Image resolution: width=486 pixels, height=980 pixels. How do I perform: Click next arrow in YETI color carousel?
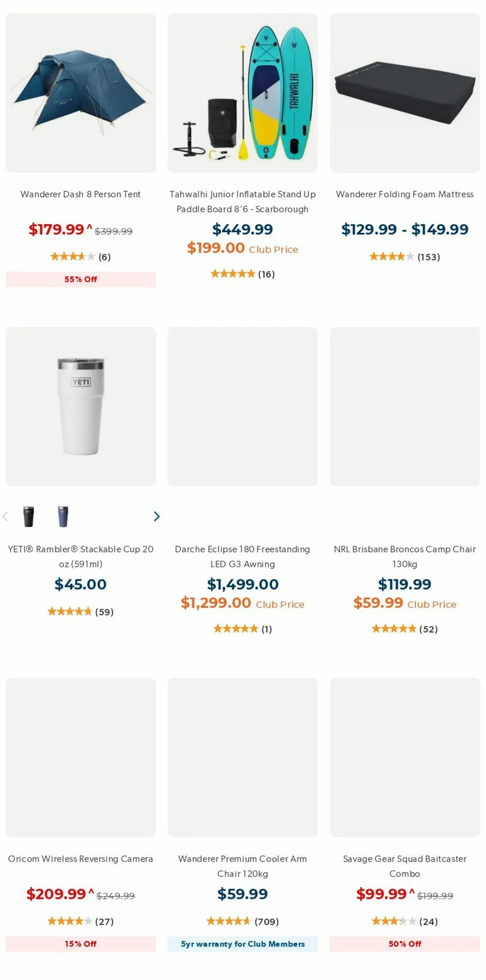click(156, 516)
